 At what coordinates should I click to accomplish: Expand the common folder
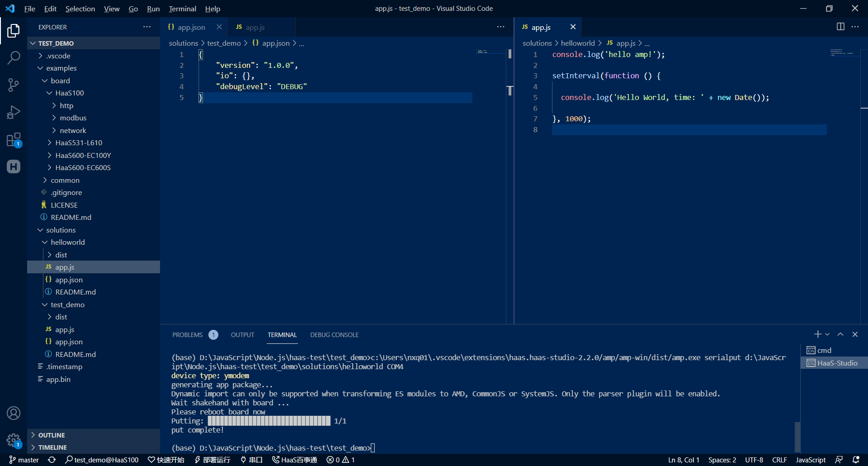[x=94, y=180]
